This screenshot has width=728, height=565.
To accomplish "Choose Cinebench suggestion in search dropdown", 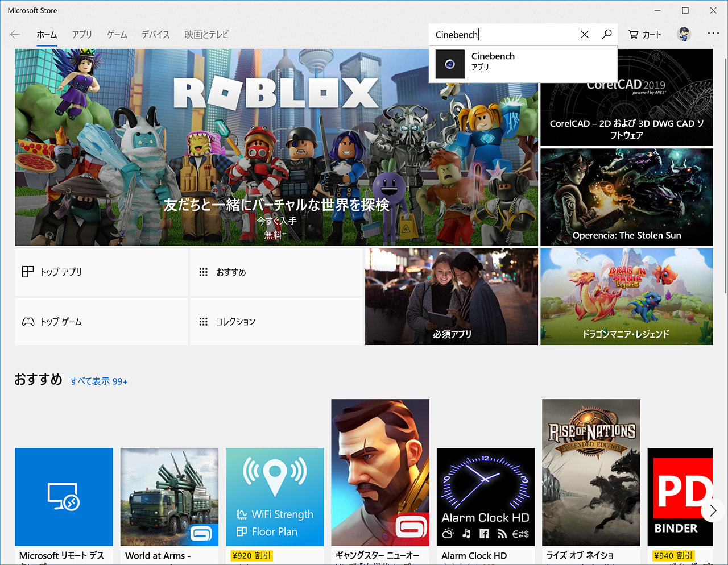I will (x=523, y=64).
